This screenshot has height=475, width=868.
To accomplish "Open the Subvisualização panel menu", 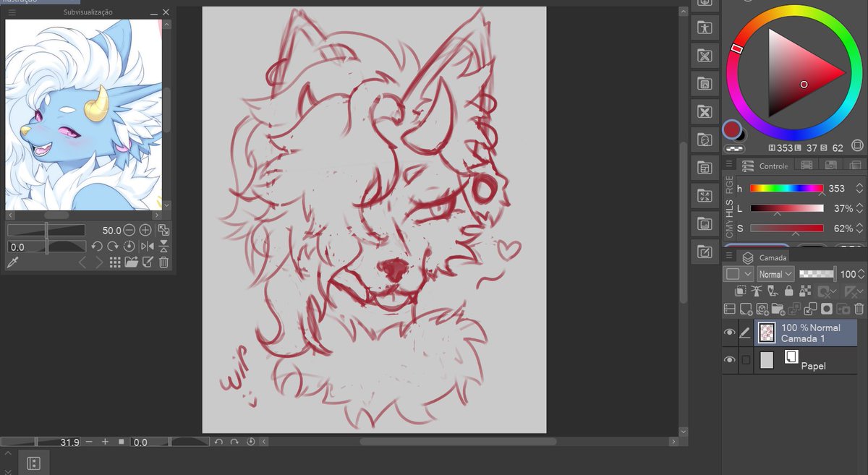I will [12, 12].
